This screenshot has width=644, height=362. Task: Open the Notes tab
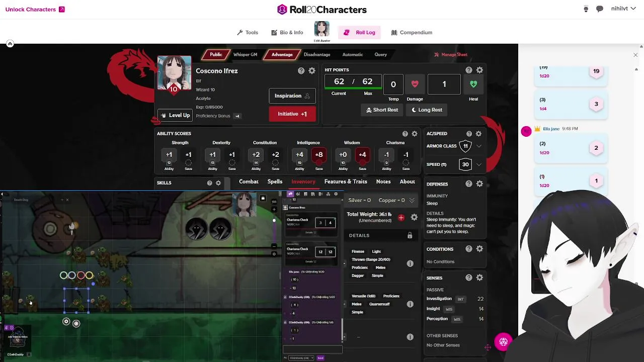pyautogui.click(x=383, y=182)
